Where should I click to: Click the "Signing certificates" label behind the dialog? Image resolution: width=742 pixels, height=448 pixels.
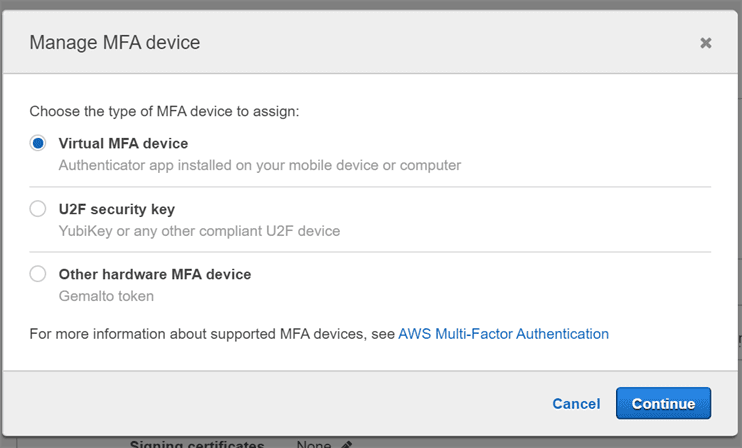point(197,444)
